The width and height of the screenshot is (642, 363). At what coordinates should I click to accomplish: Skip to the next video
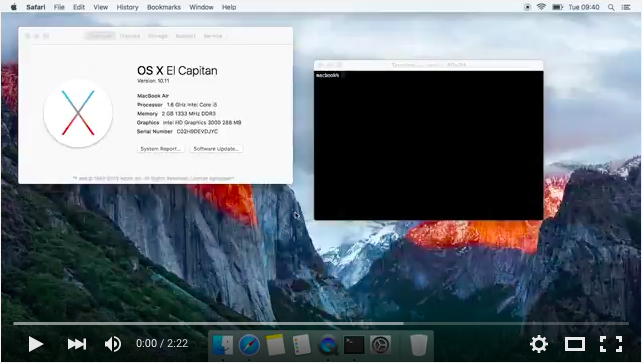coord(77,344)
